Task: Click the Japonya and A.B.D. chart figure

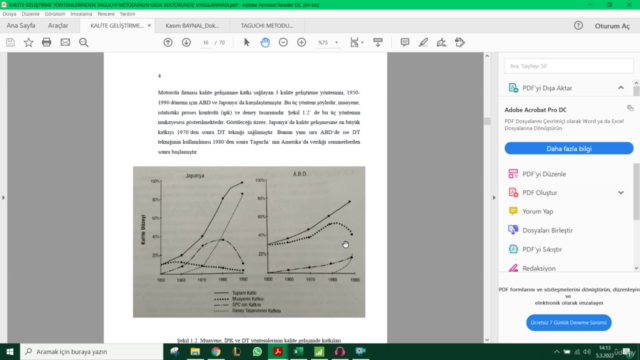Action: pos(249,242)
